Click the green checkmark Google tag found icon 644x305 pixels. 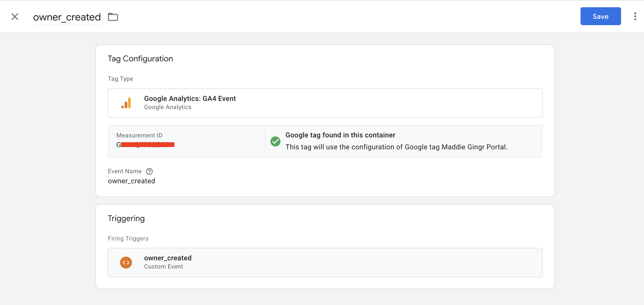(275, 141)
